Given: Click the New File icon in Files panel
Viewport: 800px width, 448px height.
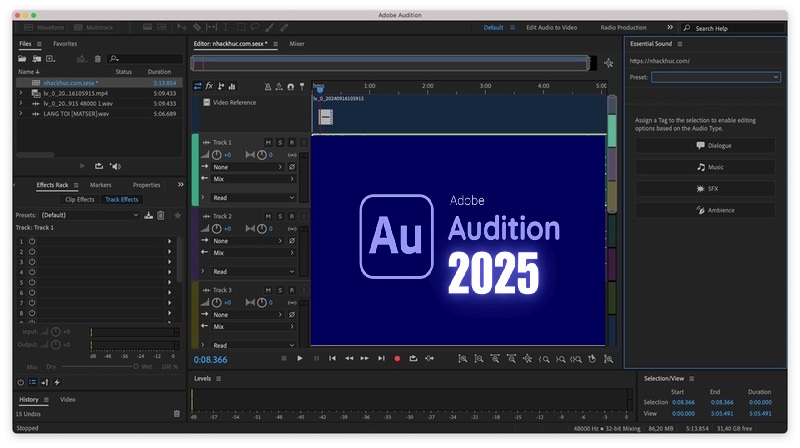Looking at the screenshot, I should tap(51, 59).
